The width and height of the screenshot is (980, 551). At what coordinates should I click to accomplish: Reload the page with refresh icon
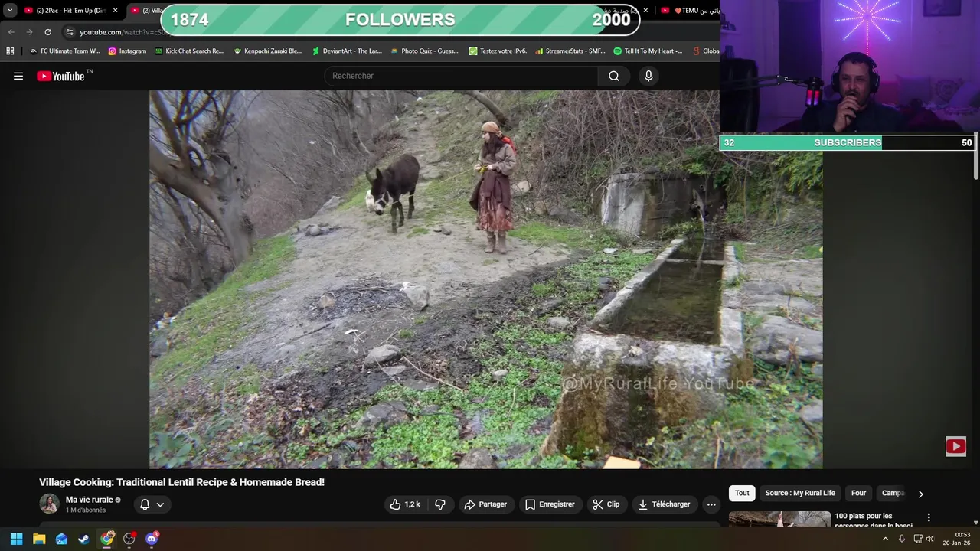pyautogui.click(x=47, y=32)
